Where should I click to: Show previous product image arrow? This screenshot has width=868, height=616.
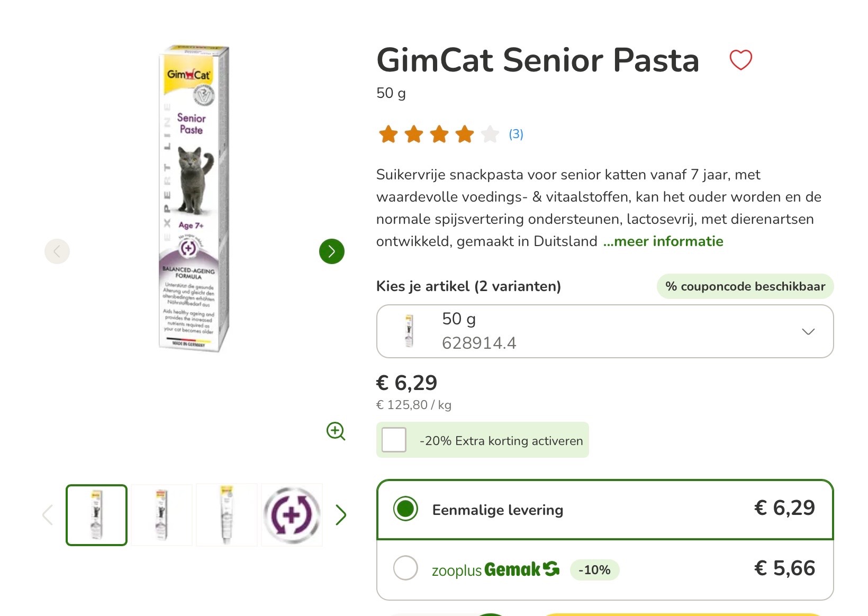click(x=57, y=251)
